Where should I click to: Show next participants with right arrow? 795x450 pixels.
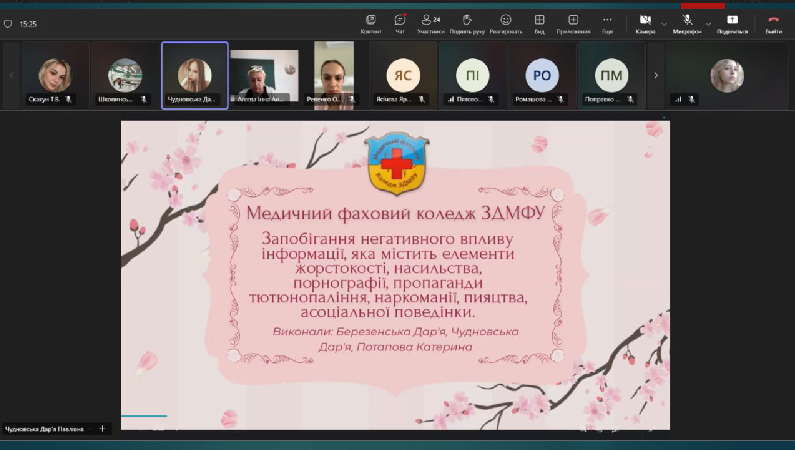click(x=656, y=76)
